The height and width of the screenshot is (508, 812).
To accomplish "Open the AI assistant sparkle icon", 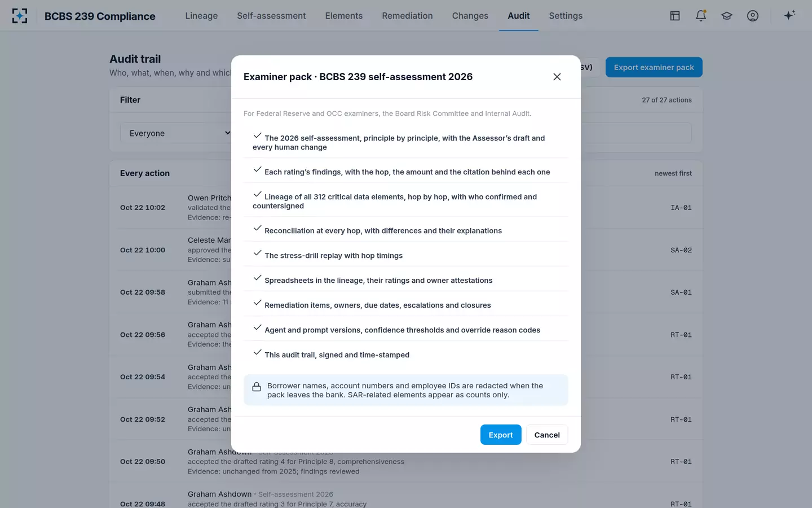I will [x=789, y=16].
